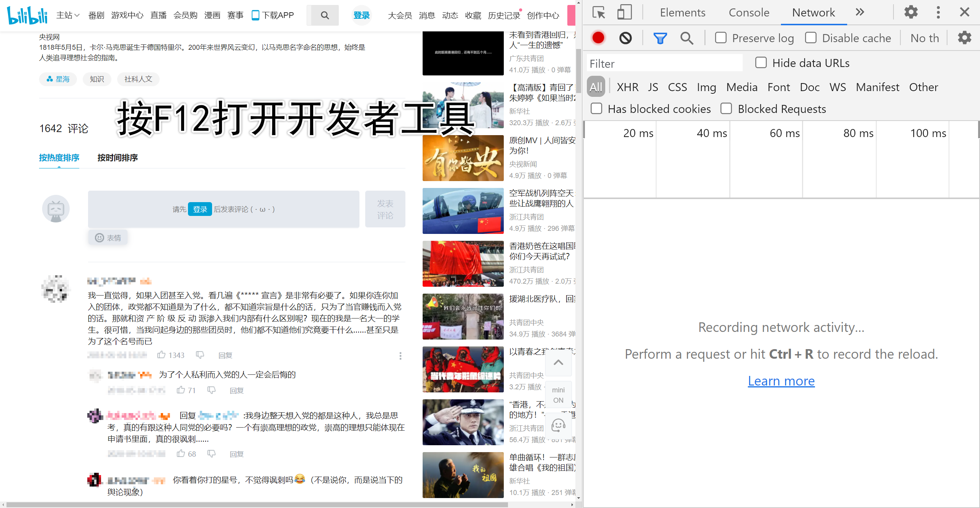
Task: Click the blue 登录 button in comment box
Action: coord(200,209)
